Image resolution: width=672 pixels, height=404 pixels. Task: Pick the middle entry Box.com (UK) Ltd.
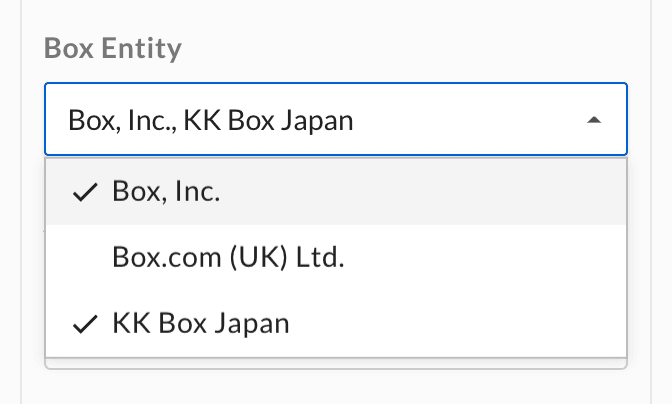336,257
